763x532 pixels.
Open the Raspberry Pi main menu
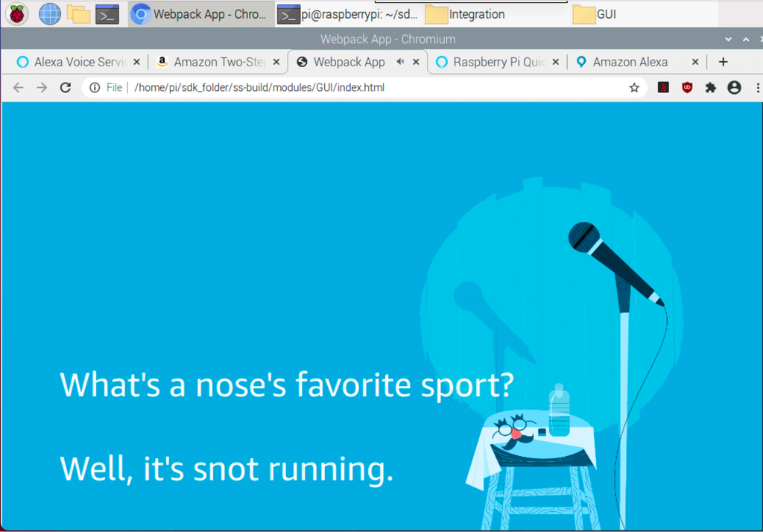(16, 14)
